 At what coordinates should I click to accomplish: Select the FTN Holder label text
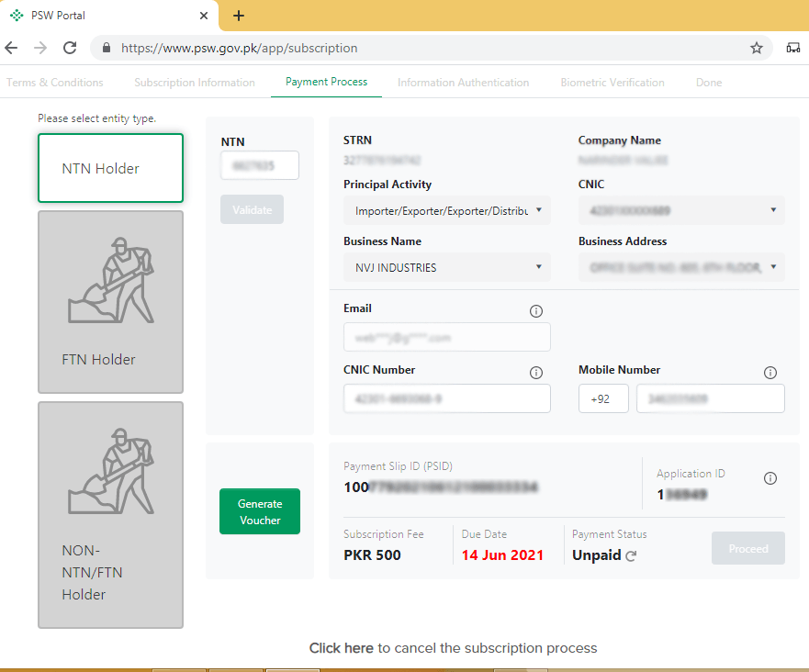(x=98, y=360)
